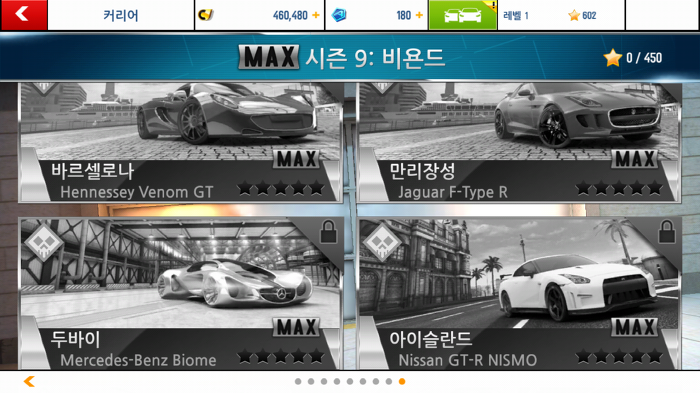Open the 커리어 career tab
Viewport: 700px width, 393px height.
point(121,15)
